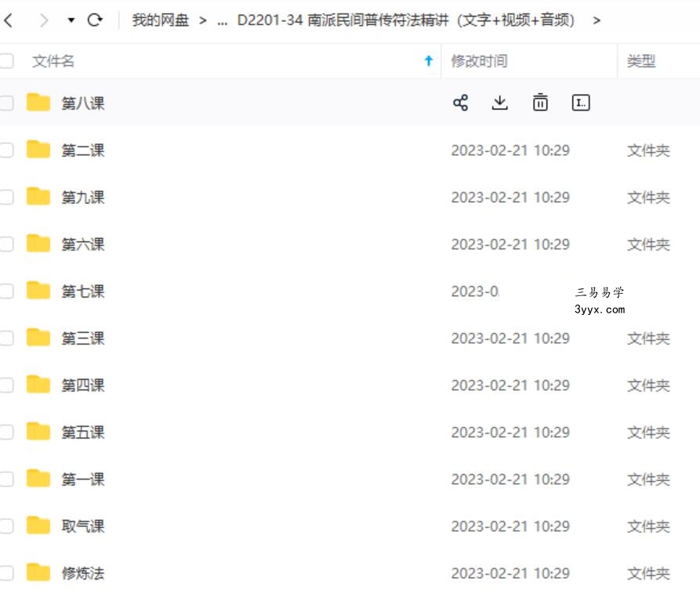Share the 第八课 folder
The image size is (700, 600).
(460, 103)
